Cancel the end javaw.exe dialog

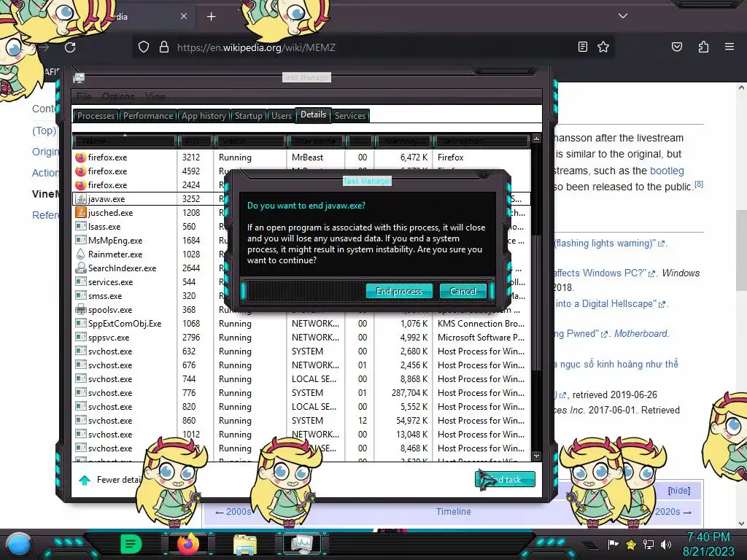(x=463, y=291)
